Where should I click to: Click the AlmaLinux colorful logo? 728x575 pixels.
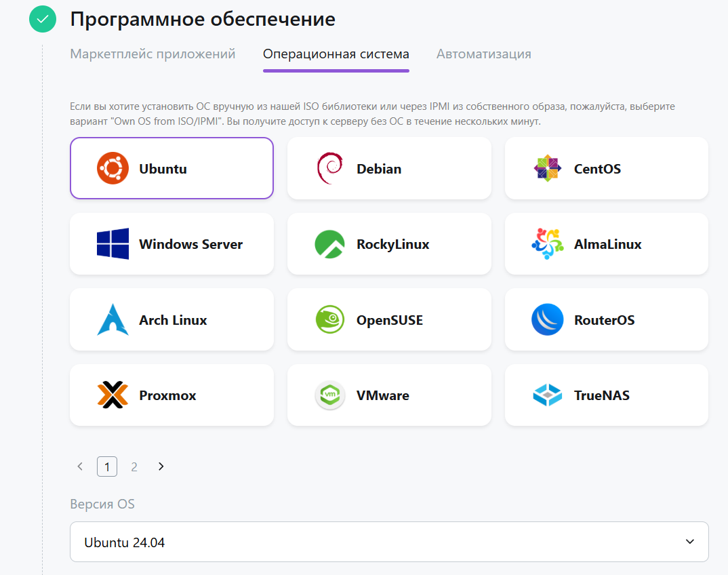(x=547, y=244)
